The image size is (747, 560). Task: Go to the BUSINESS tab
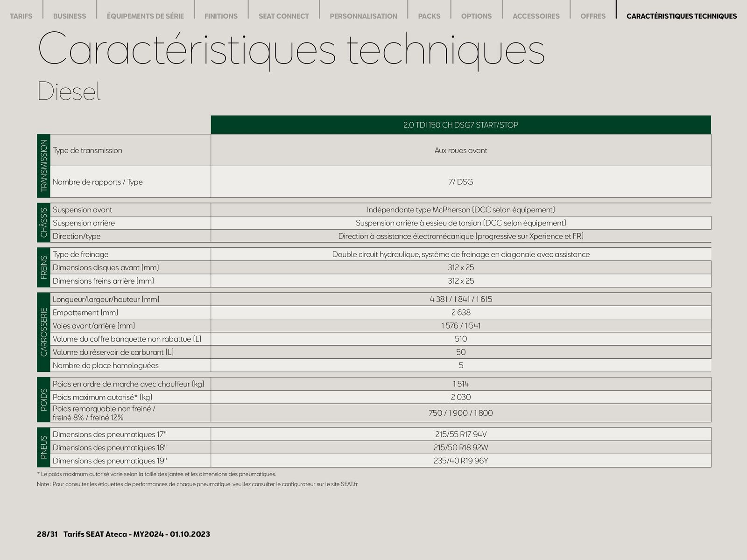[70, 16]
